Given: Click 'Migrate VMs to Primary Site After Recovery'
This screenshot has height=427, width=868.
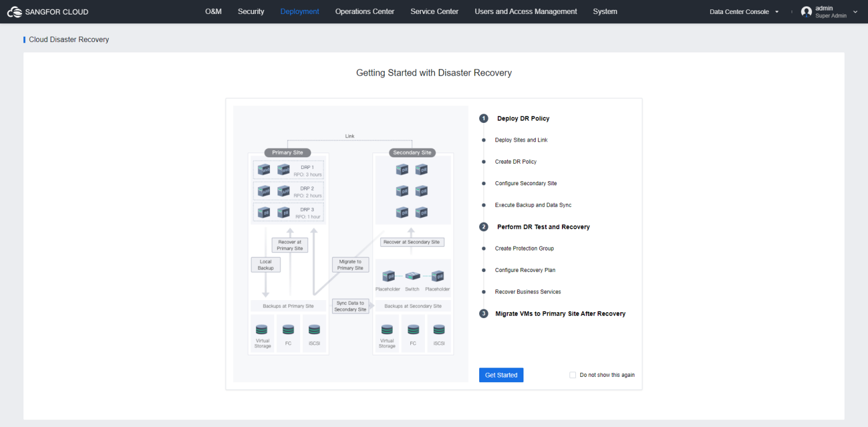Looking at the screenshot, I should click(560, 313).
